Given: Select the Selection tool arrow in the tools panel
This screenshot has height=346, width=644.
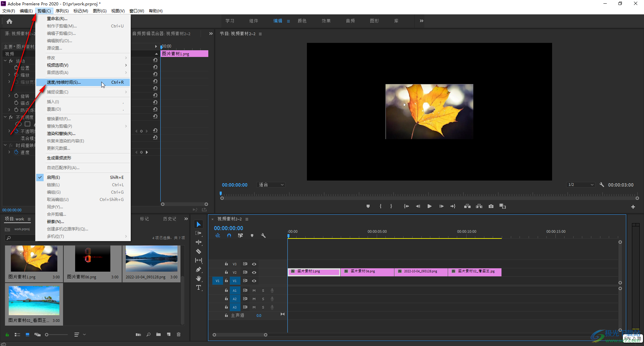Looking at the screenshot, I should tap(199, 224).
